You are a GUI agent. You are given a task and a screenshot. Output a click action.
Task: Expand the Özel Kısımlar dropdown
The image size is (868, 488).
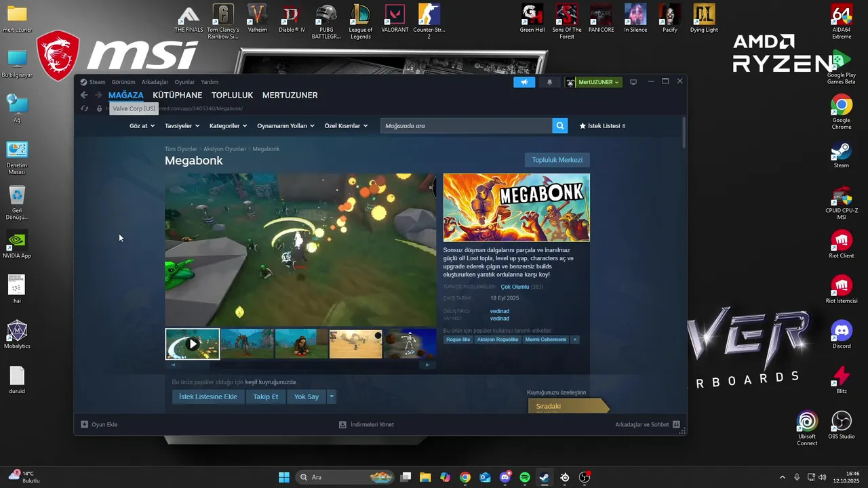346,125
